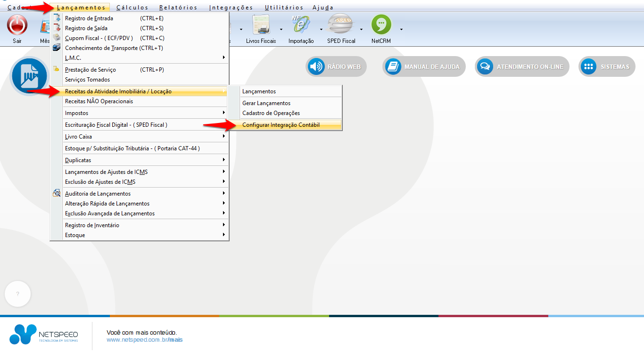Open the Utilitários menu
This screenshot has height=353, width=644.
tap(284, 8)
